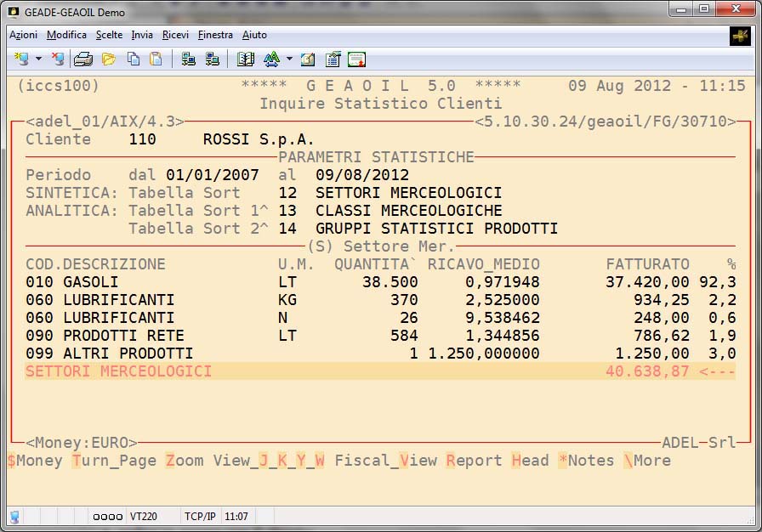The image size is (762, 532).
Task: Click the open folder toolbar icon
Action: (108, 59)
